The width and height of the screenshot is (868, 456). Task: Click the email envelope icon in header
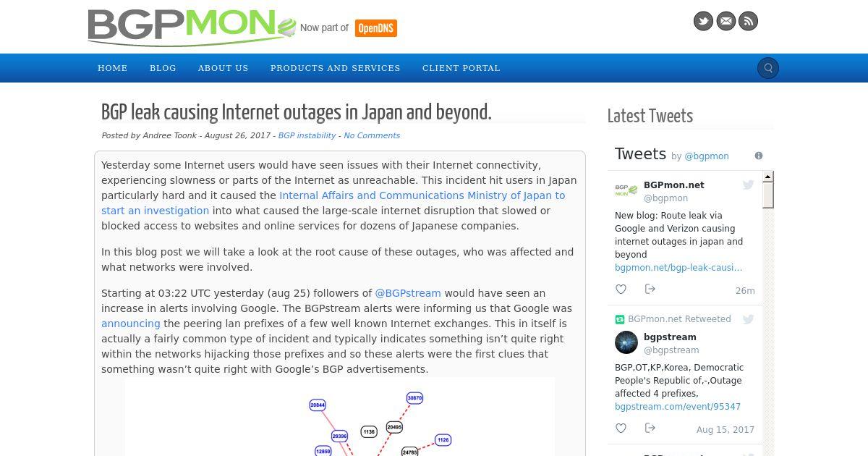[726, 21]
